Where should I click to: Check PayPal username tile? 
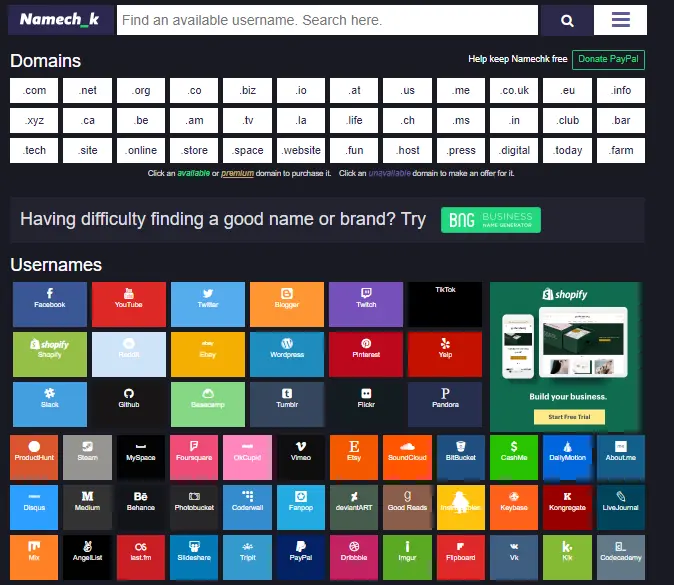click(x=301, y=557)
